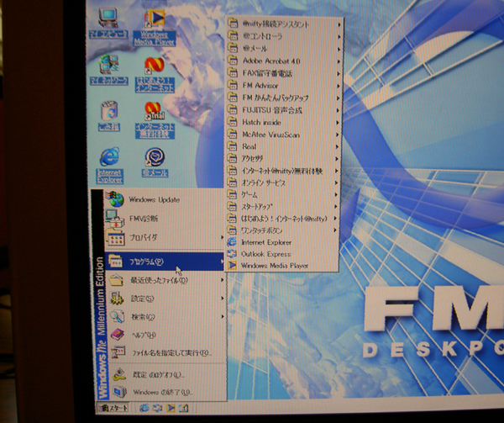
Task: Click the ログオフ key icon
Action: click(x=119, y=374)
